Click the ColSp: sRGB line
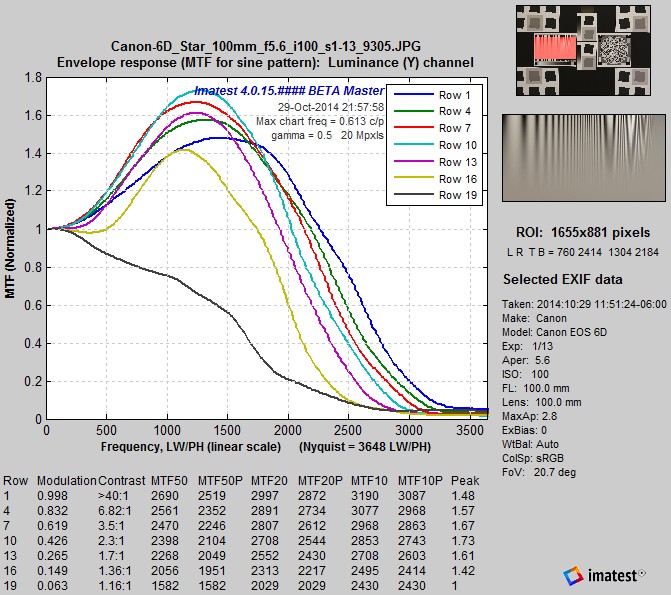The image size is (671, 595). pyautogui.click(x=533, y=458)
